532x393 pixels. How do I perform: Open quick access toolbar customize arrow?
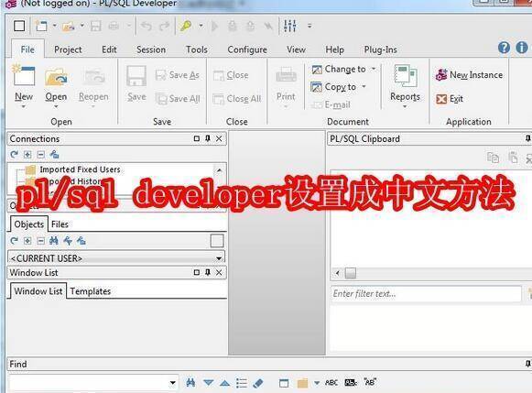tap(309, 26)
